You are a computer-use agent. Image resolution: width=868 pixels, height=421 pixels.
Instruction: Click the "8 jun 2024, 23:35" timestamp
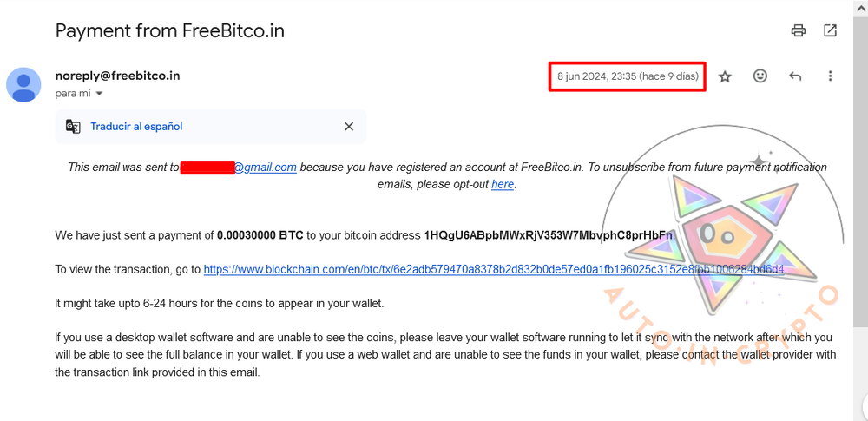[628, 76]
